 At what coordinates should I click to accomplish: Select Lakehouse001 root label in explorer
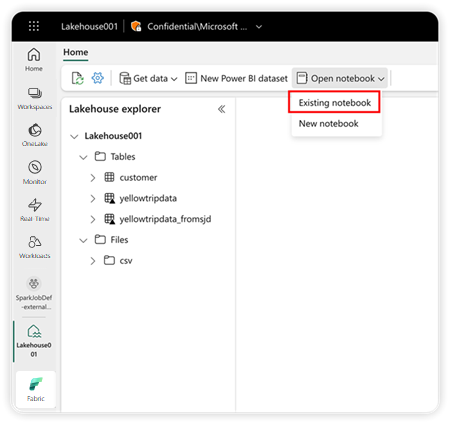113,136
